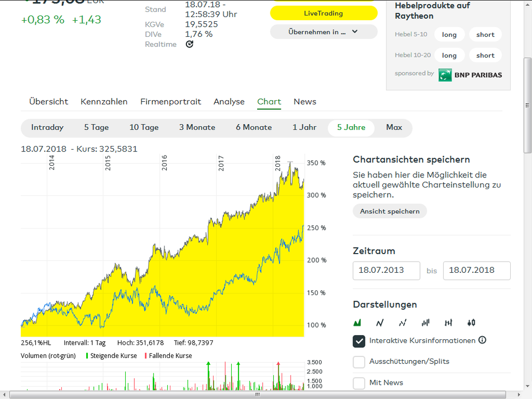This screenshot has width=532, height=399.
Task: Click the Ansicht speichern button
Action: tap(389, 211)
